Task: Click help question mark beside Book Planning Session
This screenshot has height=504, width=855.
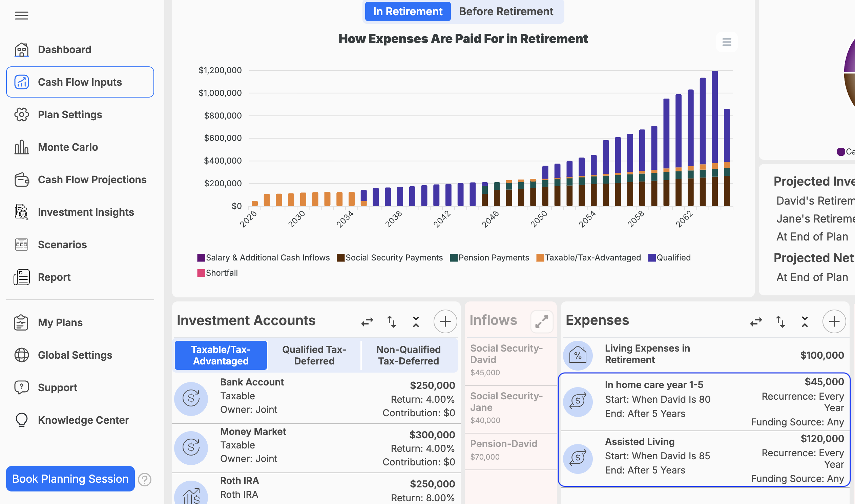Action: pos(145,480)
